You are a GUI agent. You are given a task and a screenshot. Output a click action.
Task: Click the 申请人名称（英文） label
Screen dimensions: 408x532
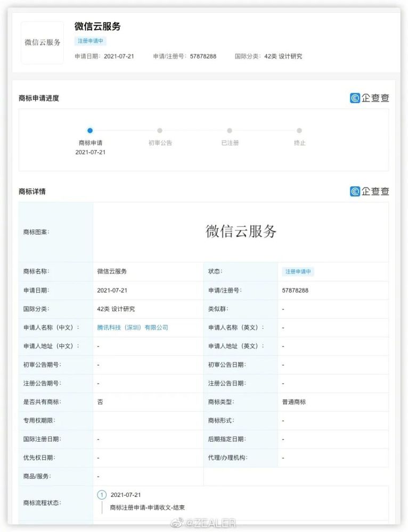coord(236,327)
